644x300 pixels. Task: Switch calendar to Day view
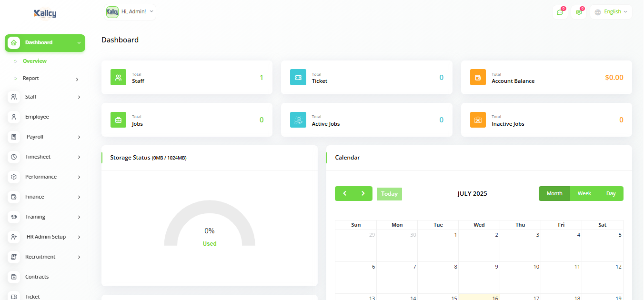click(611, 193)
